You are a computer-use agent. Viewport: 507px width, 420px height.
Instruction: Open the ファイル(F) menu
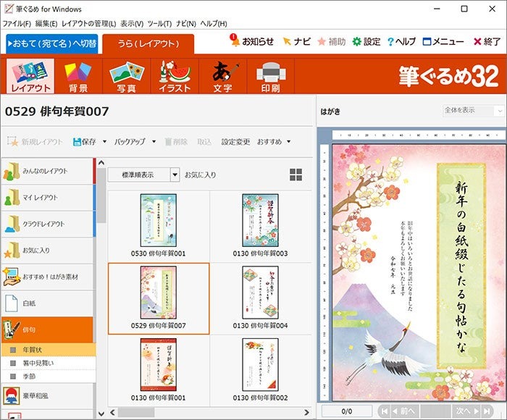coord(17,24)
